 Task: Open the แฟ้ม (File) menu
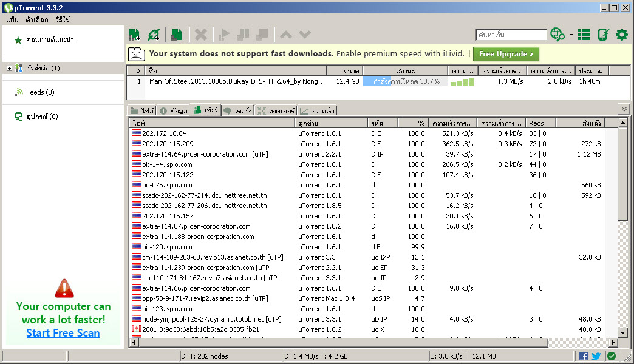[x=12, y=19]
